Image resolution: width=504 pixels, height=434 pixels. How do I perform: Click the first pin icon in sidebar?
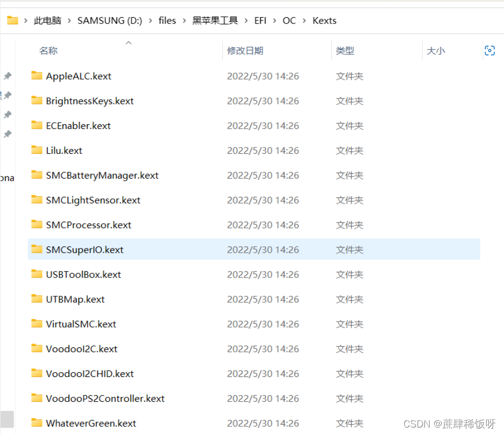(8, 76)
